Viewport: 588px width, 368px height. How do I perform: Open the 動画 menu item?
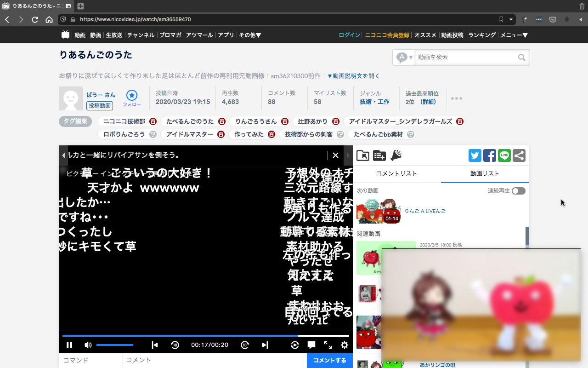tap(80, 35)
